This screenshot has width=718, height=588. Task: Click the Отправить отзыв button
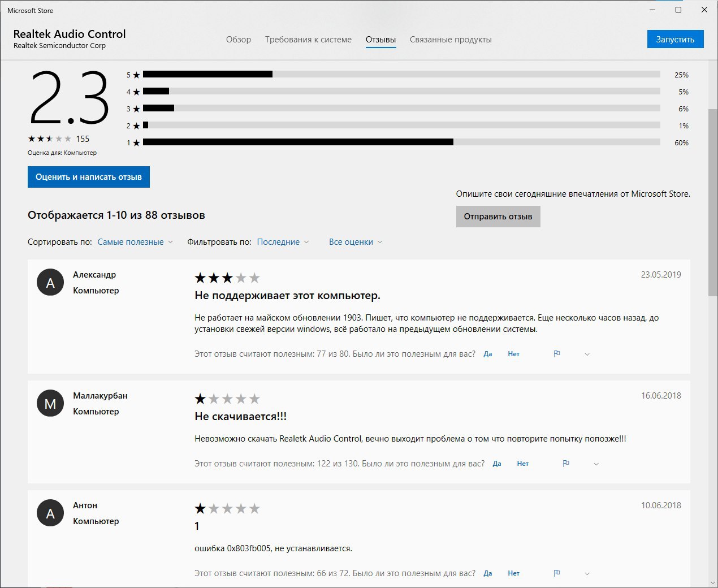498,217
